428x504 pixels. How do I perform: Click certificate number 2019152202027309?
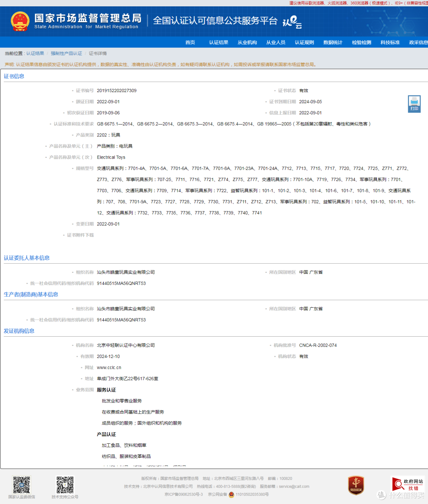point(117,91)
